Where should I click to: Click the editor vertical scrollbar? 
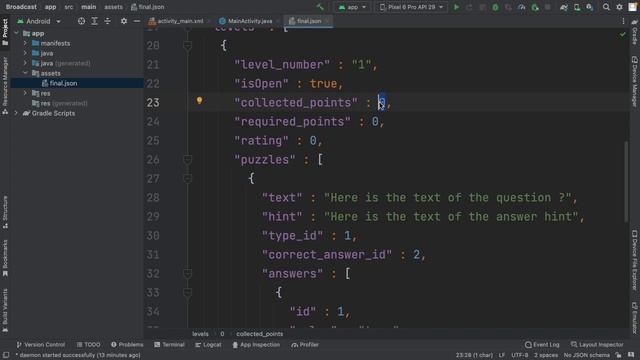click(626, 182)
